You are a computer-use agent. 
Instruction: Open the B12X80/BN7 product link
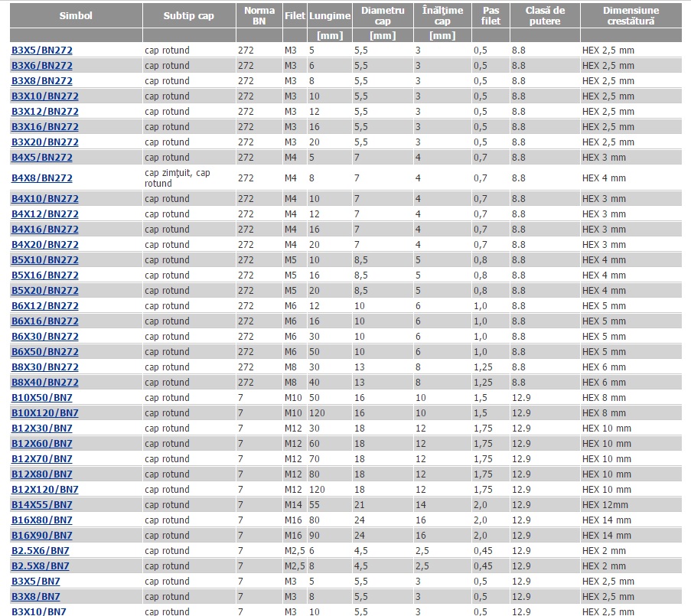(x=42, y=474)
